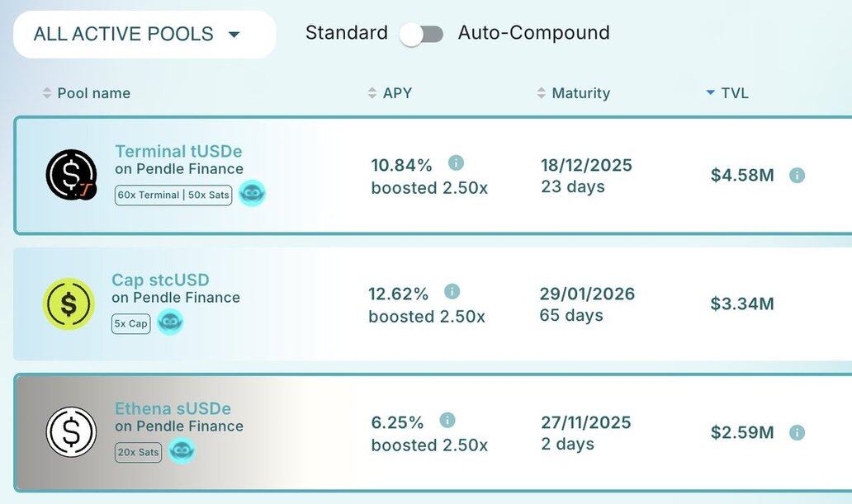Click TVL info icon next to $4.58M
Screen dimensions: 852x504
pyautogui.click(x=797, y=175)
